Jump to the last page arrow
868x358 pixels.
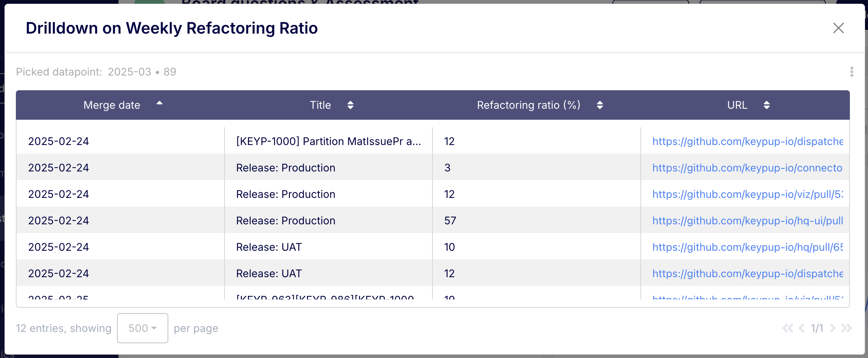coord(846,328)
